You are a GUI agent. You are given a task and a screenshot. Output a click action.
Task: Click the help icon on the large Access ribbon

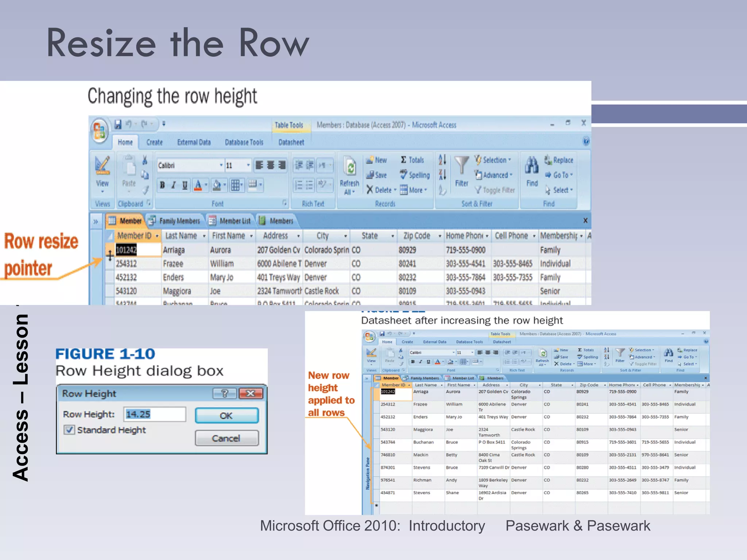pyautogui.click(x=586, y=141)
